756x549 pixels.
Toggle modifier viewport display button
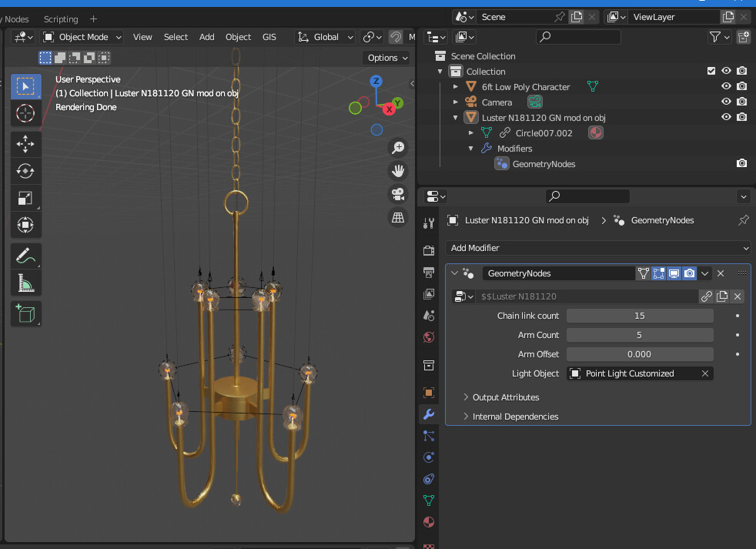674,273
